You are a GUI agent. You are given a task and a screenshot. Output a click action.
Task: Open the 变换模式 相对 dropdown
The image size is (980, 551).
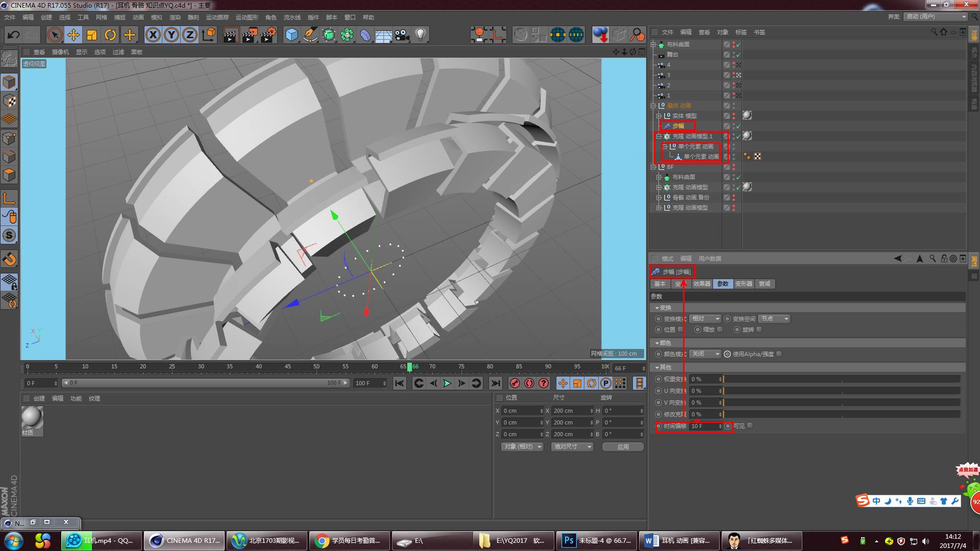pos(705,318)
